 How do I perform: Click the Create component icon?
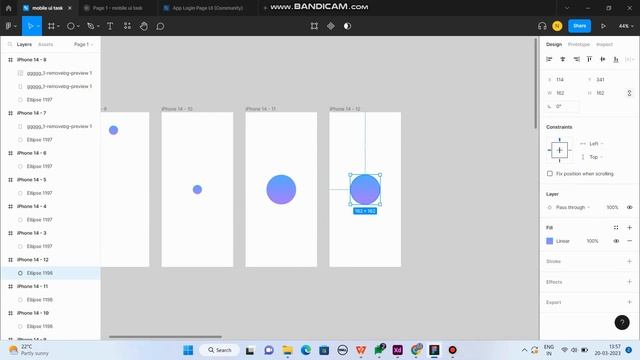331,26
